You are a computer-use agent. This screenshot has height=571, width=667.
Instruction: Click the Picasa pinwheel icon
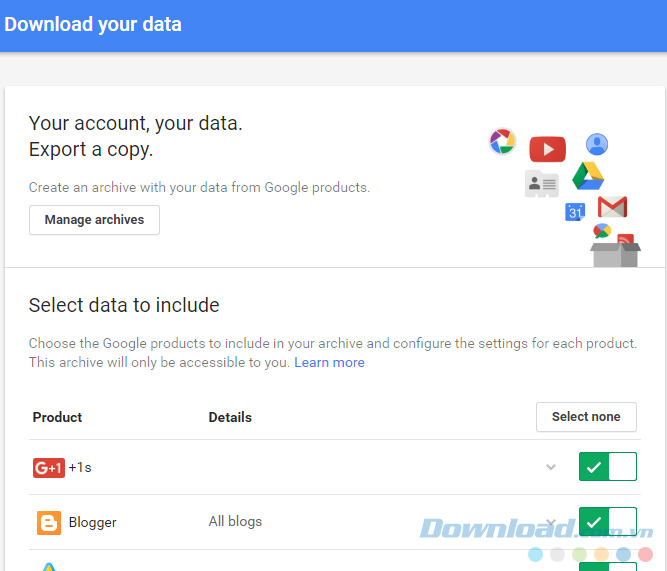click(x=502, y=141)
